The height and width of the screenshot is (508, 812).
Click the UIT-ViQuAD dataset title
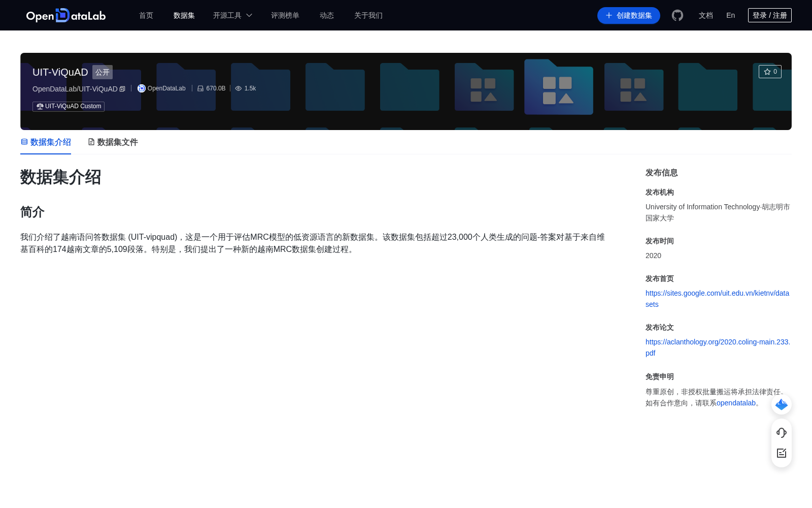(x=60, y=72)
